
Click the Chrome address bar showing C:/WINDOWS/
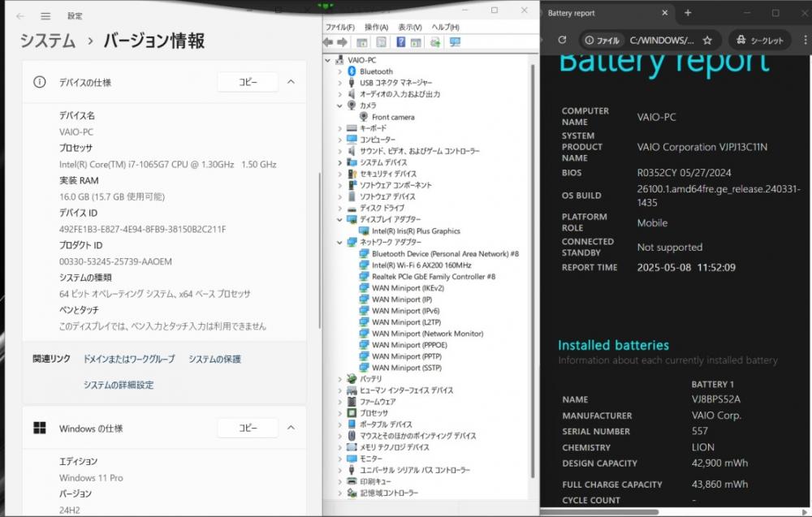662,41
